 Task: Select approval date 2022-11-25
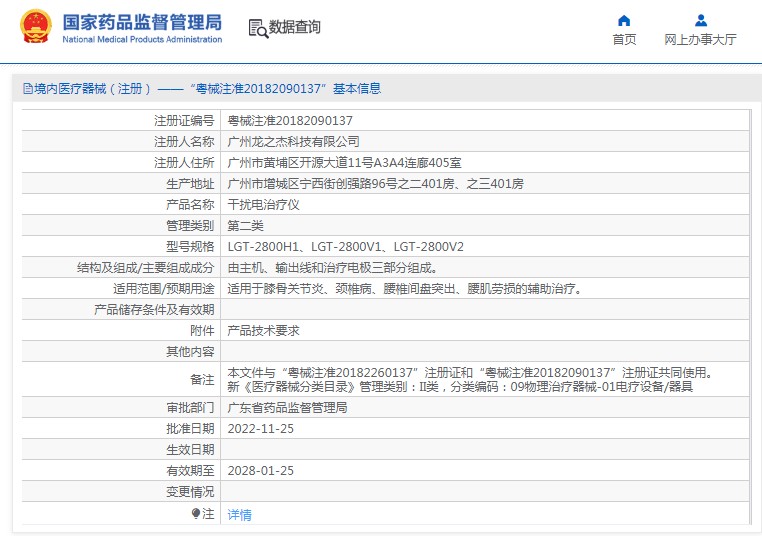(260, 429)
